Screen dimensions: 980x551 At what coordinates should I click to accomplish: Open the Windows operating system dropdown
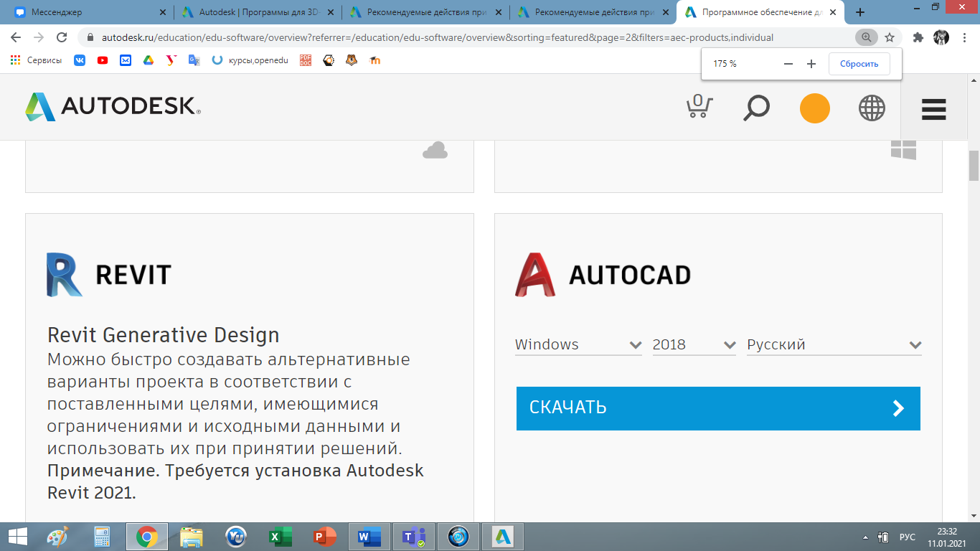(578, 344)
